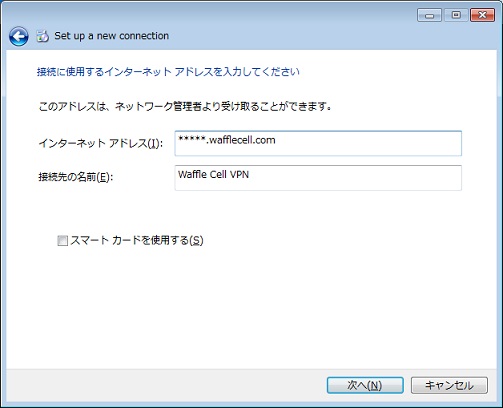Image resolution: width=503 pixels, height=408 pixels.
Task: Maximize the connection setup window
Action: point(456,15)
